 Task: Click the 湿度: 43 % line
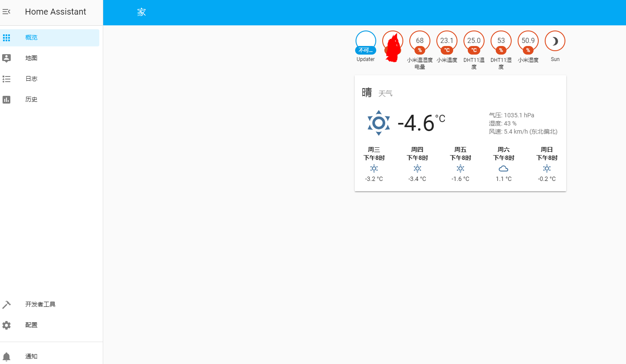(503, 123)
